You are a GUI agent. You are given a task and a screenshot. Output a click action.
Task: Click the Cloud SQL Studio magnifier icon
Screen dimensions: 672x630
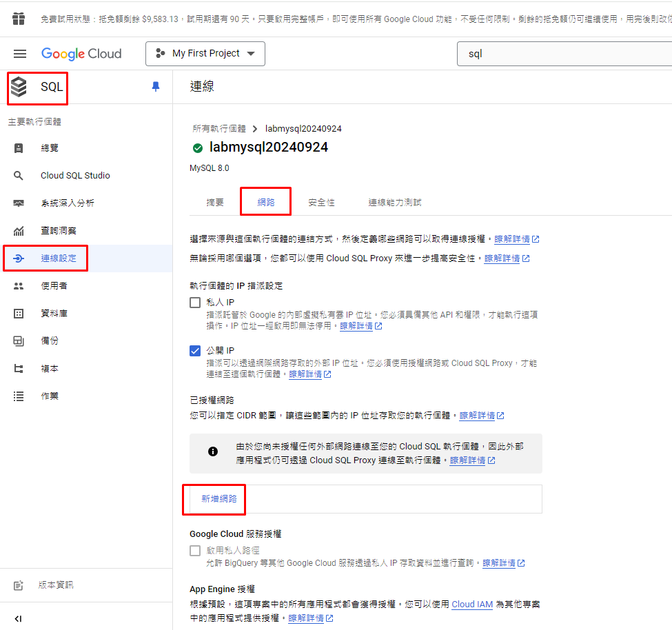(19, 176)
